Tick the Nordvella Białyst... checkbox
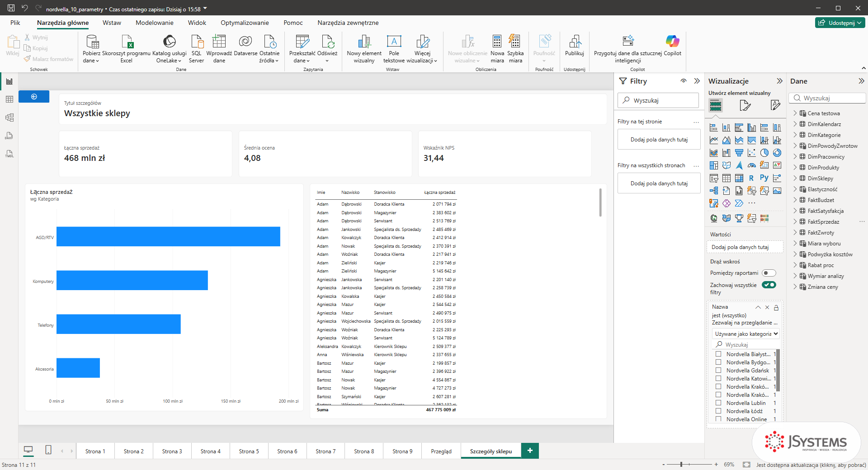Screen dimensions: 868x470 [718, 354]
